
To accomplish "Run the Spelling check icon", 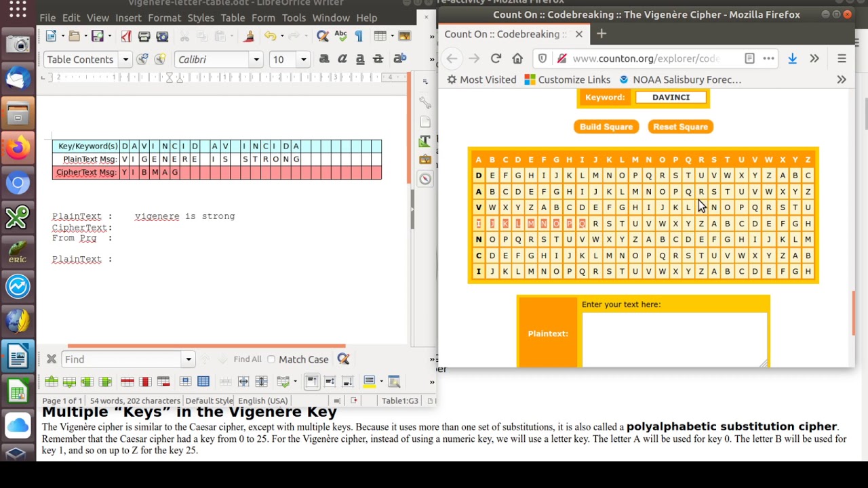I will pos(341,36).
